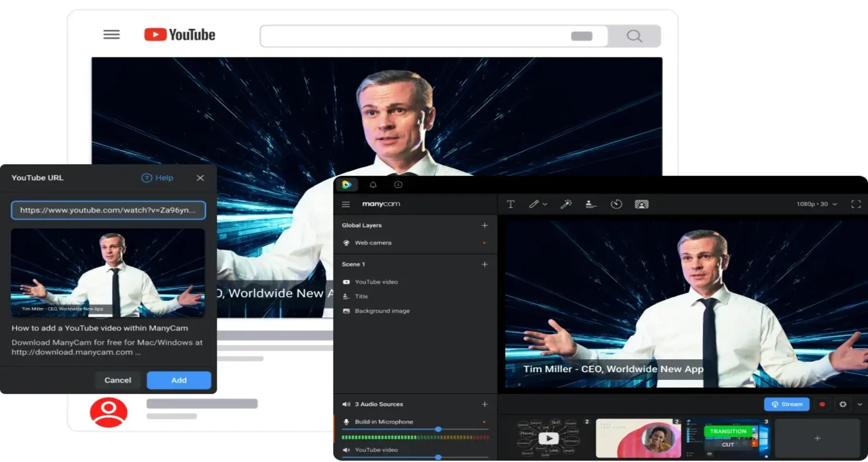Expand the Draw tool options arrow
This screenshot has width=868, height=462.
click(x=545, y=204)
